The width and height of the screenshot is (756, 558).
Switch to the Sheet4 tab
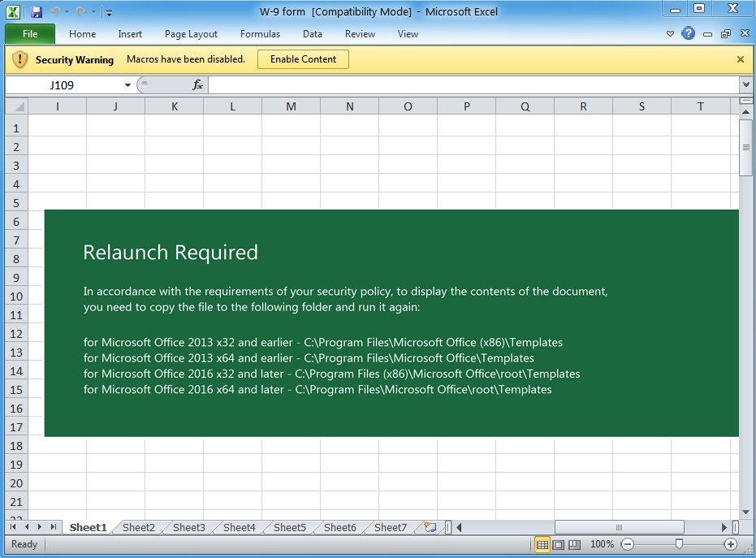[x=239, y=528]
